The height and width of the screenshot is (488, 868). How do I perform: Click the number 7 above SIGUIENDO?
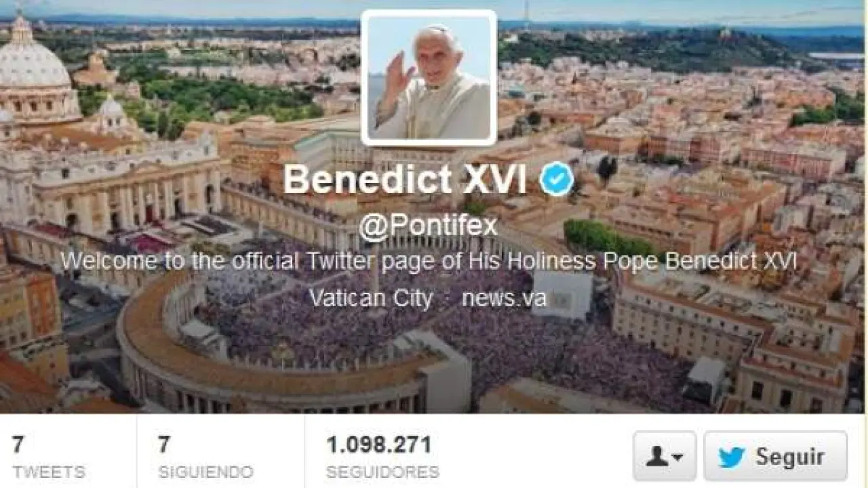(x=164, y=445)
